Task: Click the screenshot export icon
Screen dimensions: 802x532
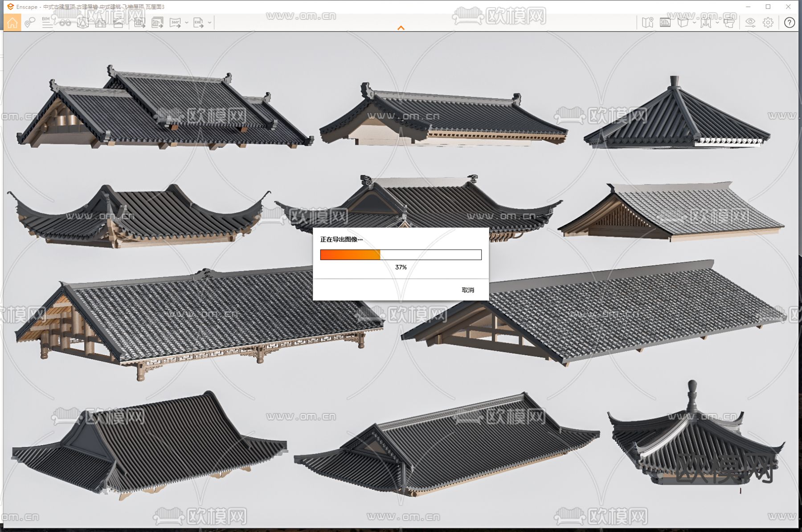Action: pos(139,23)
